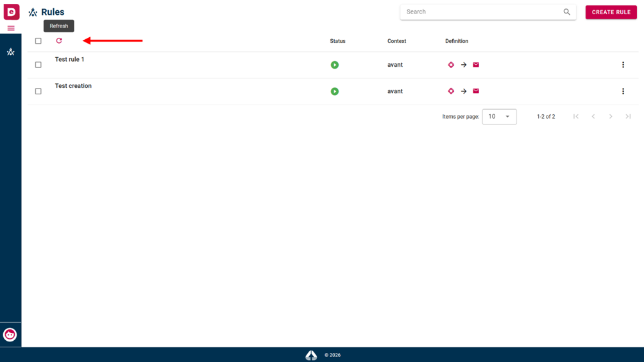Screen dimensions: 644x362
Task: Click the Rules icon beside the page title
Action: [x=33, y=12]
